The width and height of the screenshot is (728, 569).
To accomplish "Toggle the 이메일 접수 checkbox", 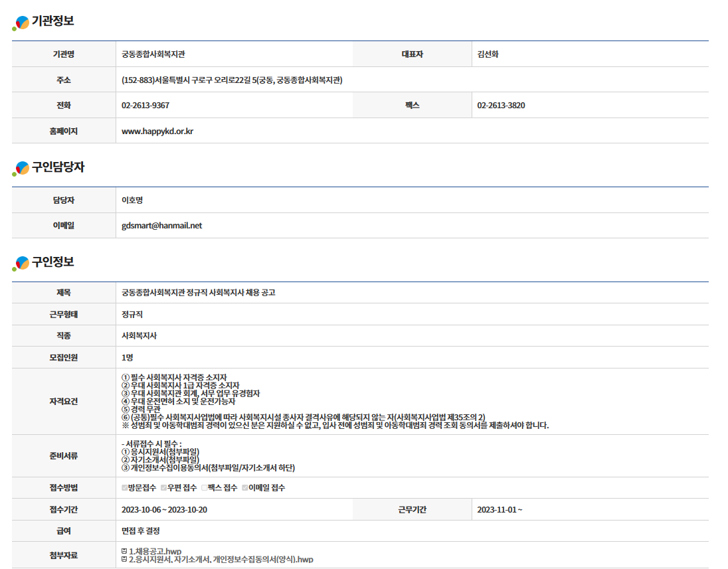I will point(245,488).
